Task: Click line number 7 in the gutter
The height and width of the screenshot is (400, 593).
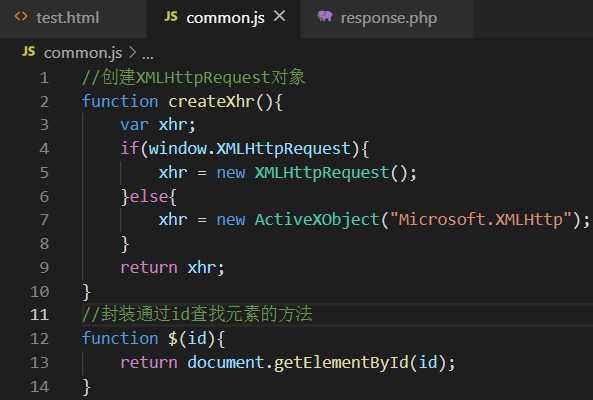Action: [x=44, y=220]
